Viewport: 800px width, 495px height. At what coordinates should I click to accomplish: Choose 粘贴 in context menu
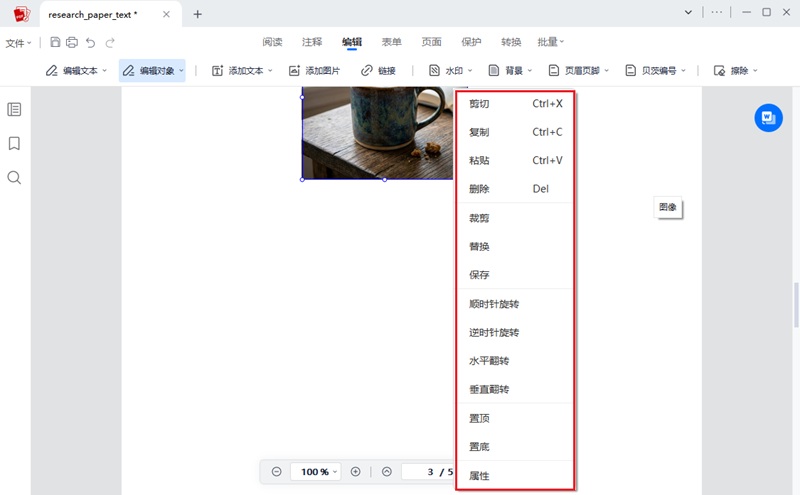(515, 161)
